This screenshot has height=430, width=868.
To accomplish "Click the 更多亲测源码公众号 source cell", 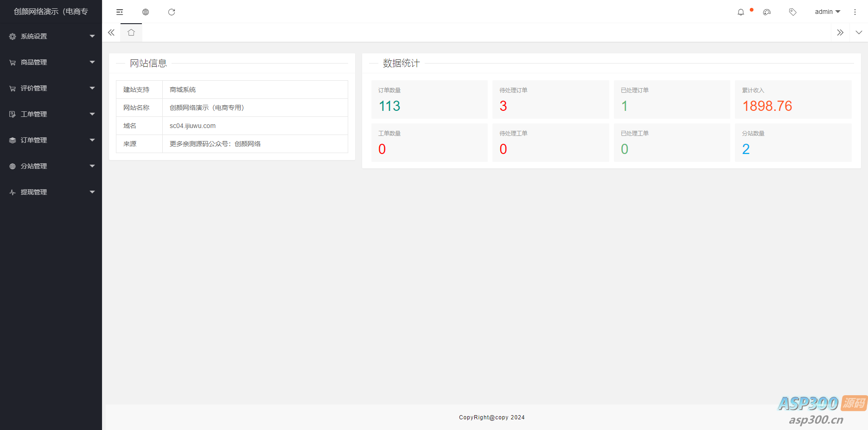I will (255, 144).
